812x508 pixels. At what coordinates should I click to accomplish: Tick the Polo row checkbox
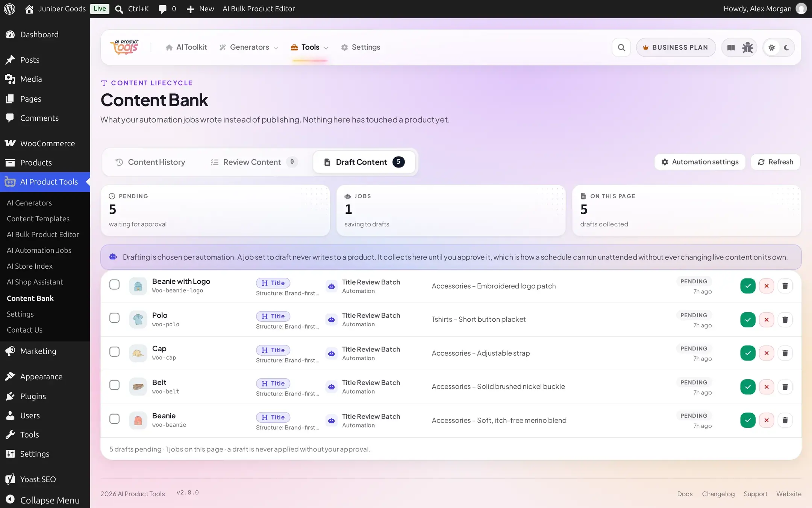tap(114, 318)
